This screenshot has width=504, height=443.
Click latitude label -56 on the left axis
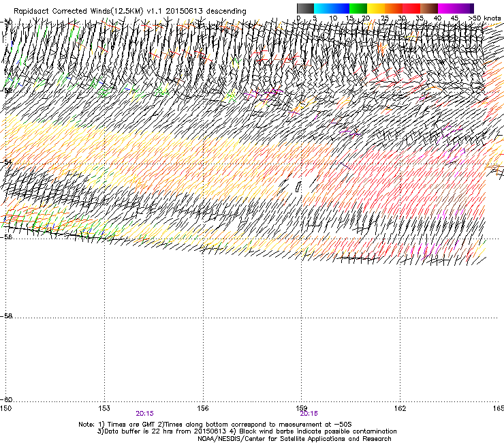tap(7, 237)
